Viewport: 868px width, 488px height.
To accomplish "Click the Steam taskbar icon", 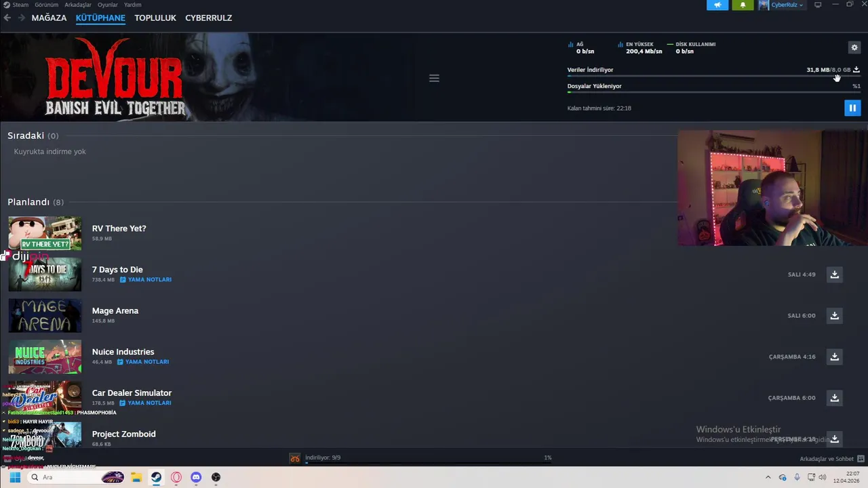I will pyautogui.click(x=156, y=477).
